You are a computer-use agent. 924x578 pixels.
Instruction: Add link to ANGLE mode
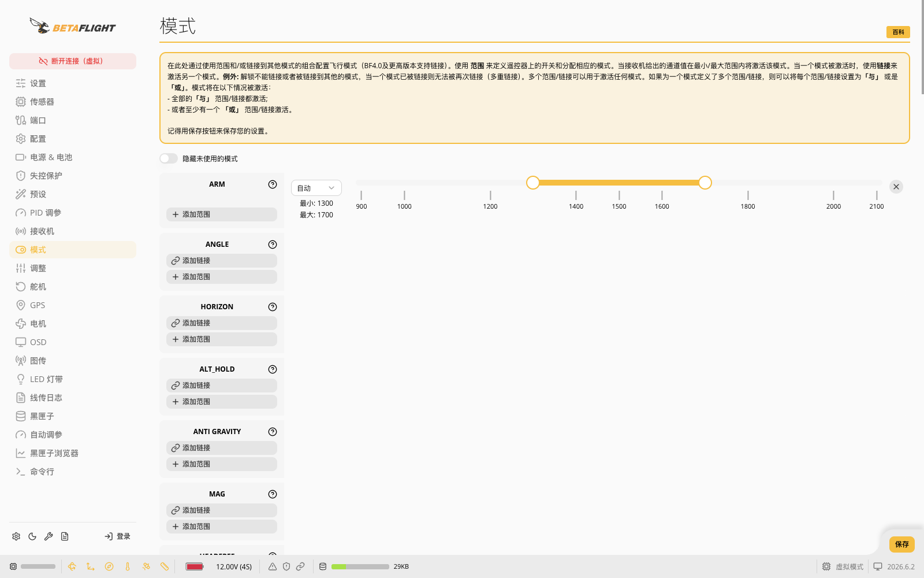coord(222,261)
